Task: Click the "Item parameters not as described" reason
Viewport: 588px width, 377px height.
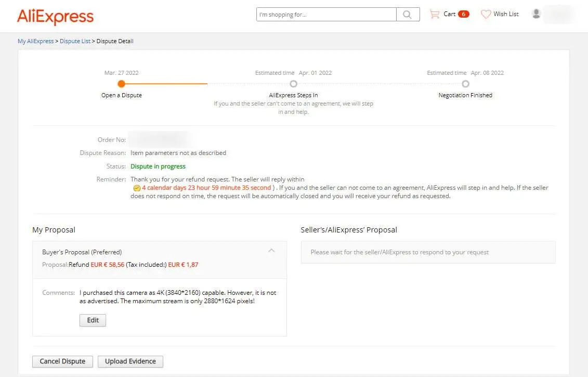Action: click(178, 153)
